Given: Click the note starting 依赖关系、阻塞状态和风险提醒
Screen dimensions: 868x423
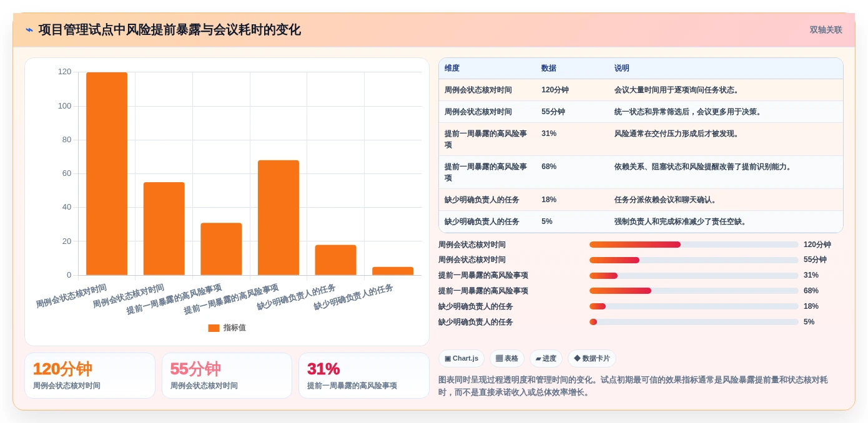Looking at the screenshot, I should (x=703, y=167).
